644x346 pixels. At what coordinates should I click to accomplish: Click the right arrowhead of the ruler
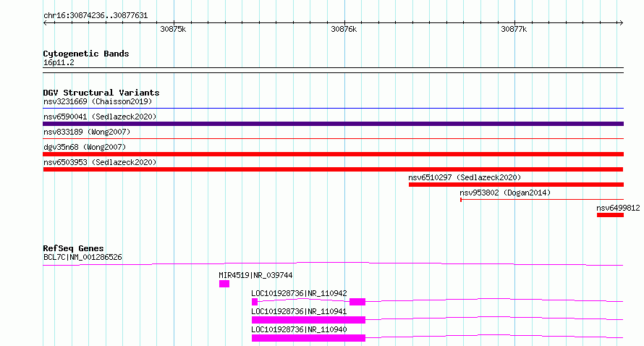pyautogui.click(x=622, y=22)
